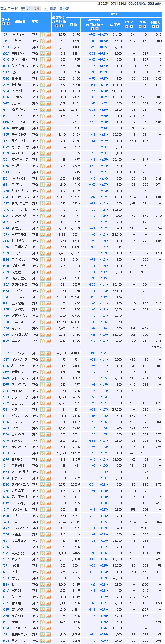
Task: Open chart icon for 横河ブHD row
Action: point(48,109)
